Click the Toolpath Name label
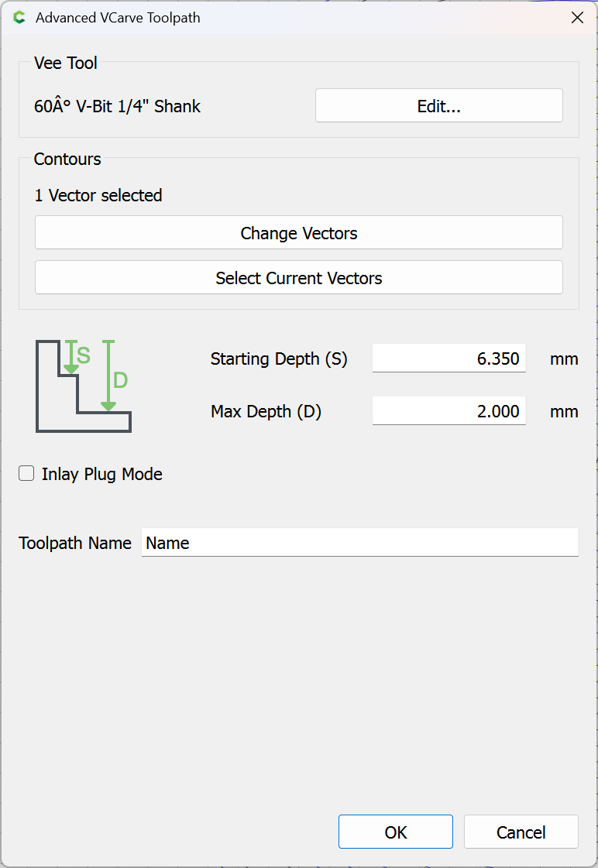The image size is (598, 868). pos(75,543)
